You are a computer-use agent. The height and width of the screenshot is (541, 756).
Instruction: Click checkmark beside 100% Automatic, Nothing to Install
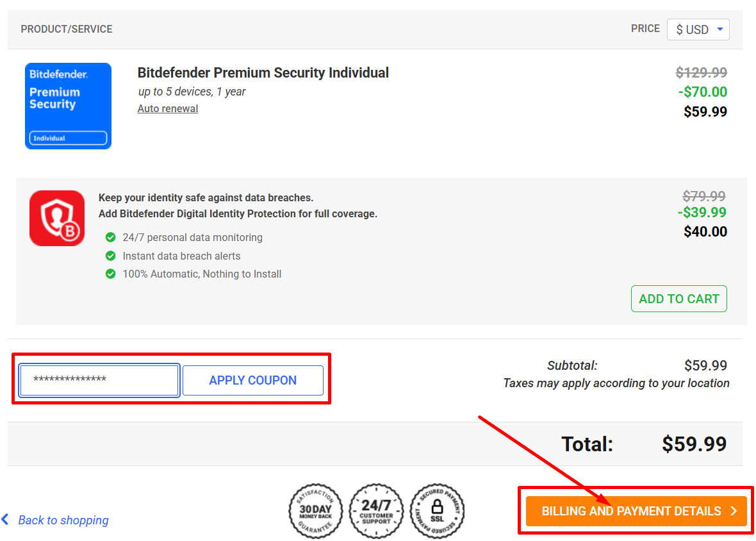tap(111, 274)
